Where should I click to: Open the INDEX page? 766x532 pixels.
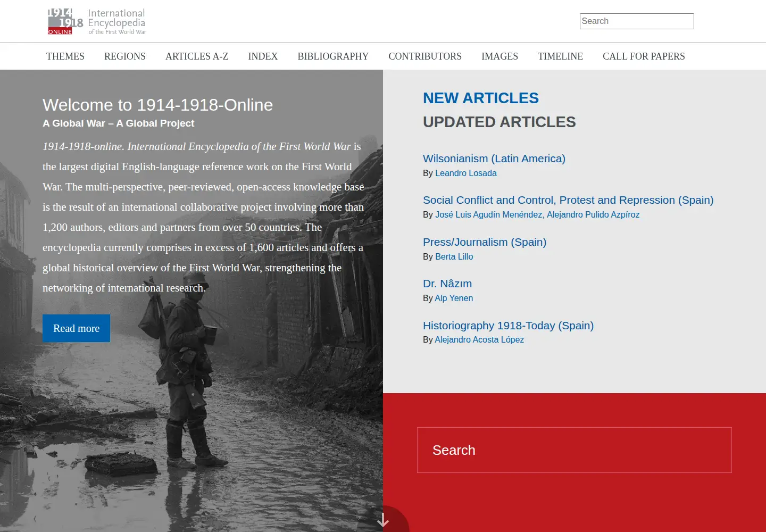263,56
